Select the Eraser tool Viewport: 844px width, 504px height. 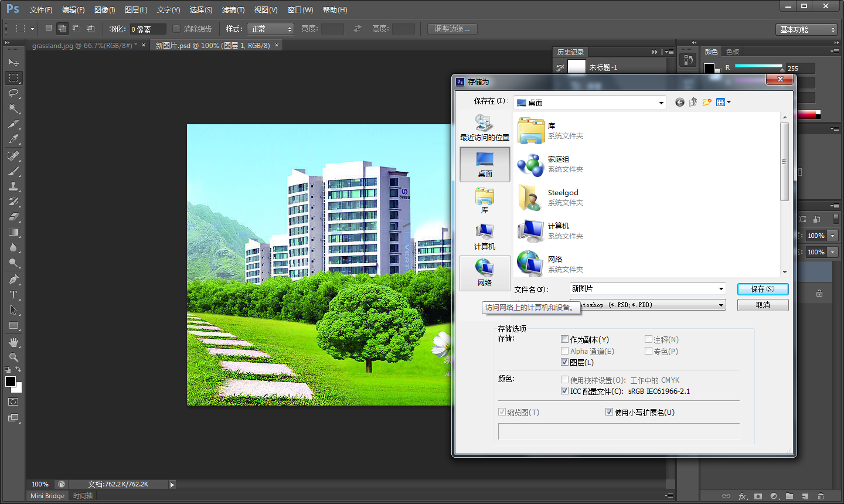[13, 217]
